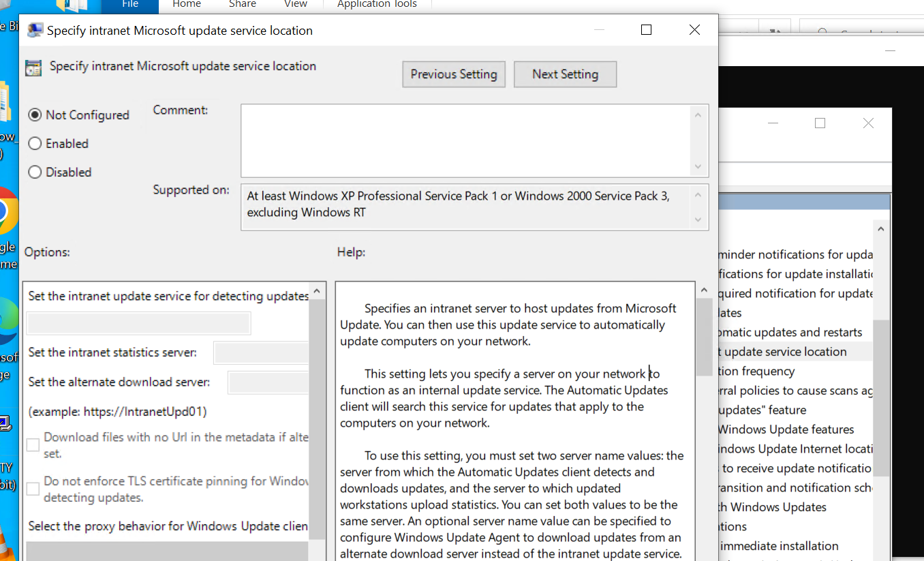This screenshot has width=924, height=561.
Task: Click the '(example: https://IntranetUpd01)' text
Action: point(117,412)
